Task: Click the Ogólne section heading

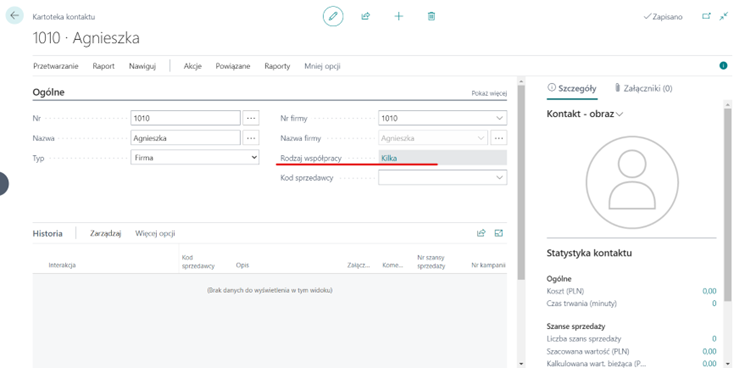Action: pos(48,92)
